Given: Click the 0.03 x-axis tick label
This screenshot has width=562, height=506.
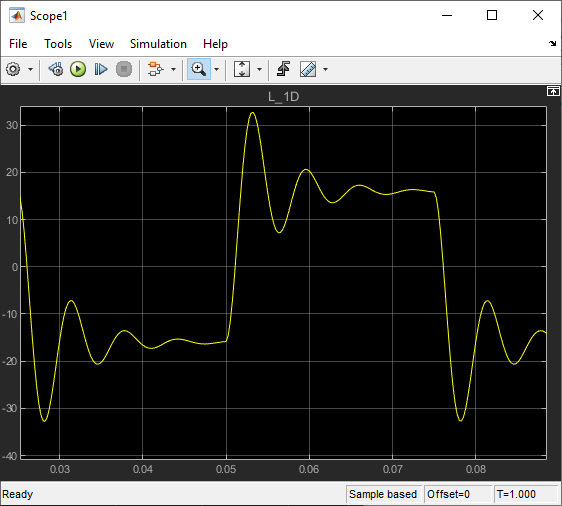Looking at the screenshot, I should tap(59, 469).
